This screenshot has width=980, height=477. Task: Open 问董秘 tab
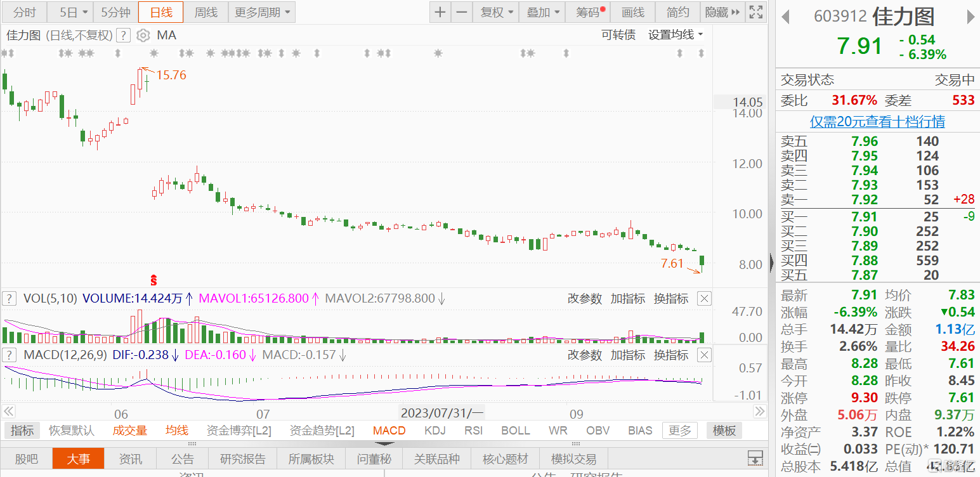point(374,459)
